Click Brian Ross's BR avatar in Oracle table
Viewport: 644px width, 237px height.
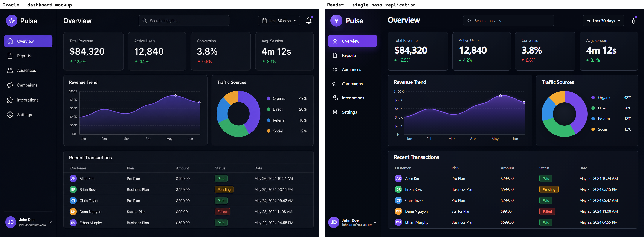pos(73,189)
